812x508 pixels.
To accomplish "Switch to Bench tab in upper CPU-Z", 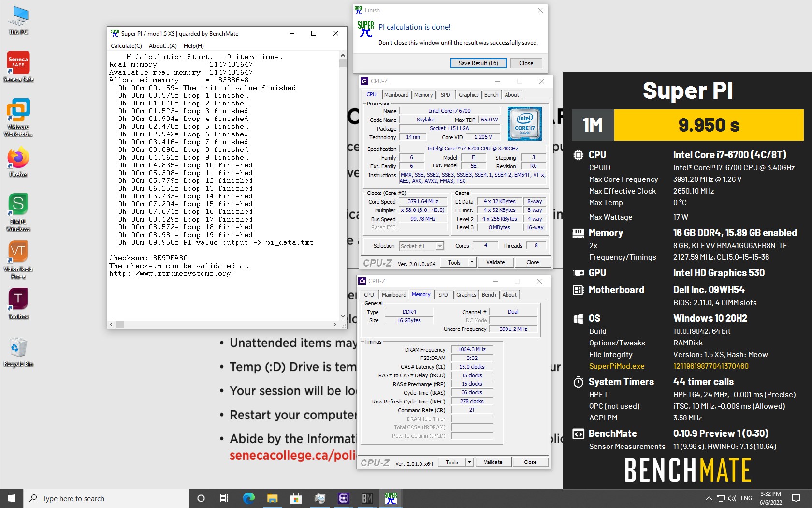I will click(492, 95).
